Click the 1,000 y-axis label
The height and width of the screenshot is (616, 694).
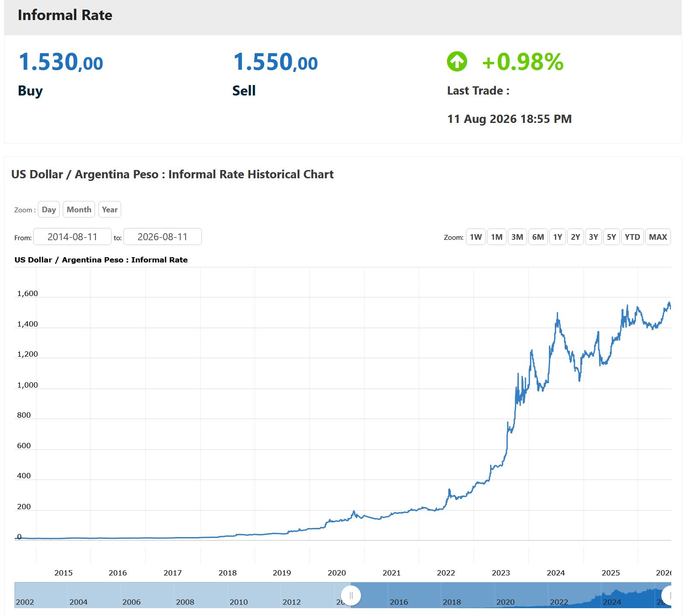(27, 385)
